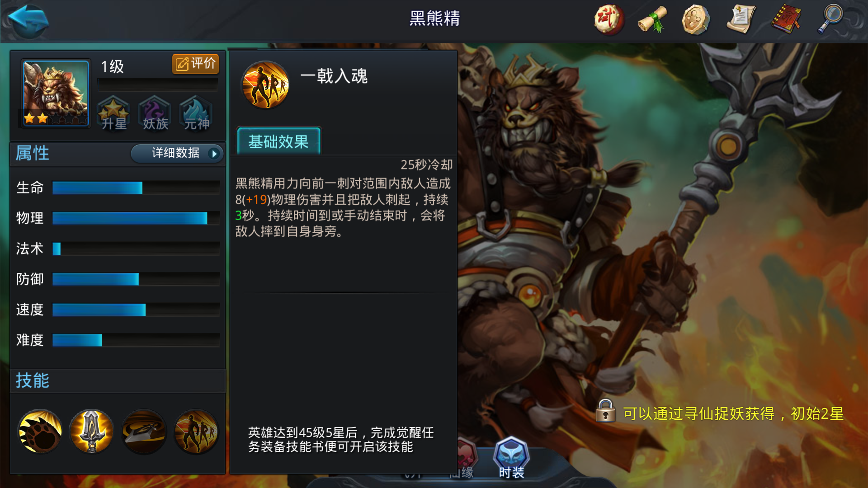
Task: Click the 升星 star upgrade badge
Action: (113, 113)
